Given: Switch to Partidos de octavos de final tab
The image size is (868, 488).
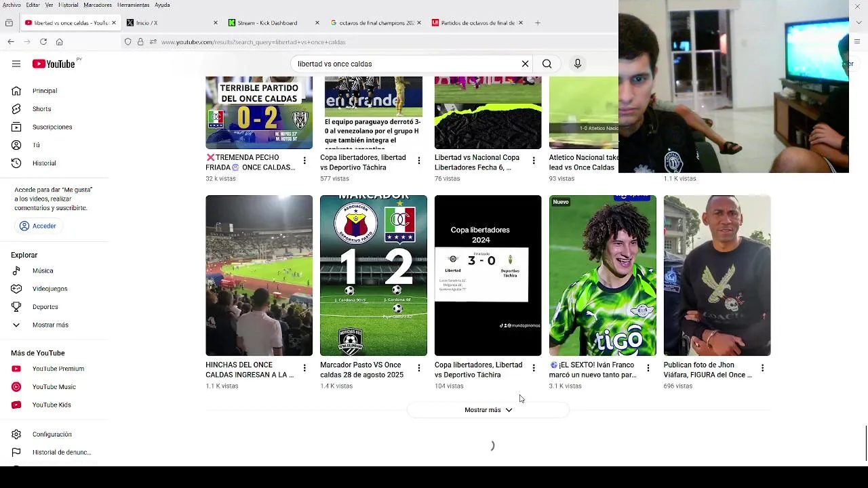Looking at the screenshot, I should (478, 23).
